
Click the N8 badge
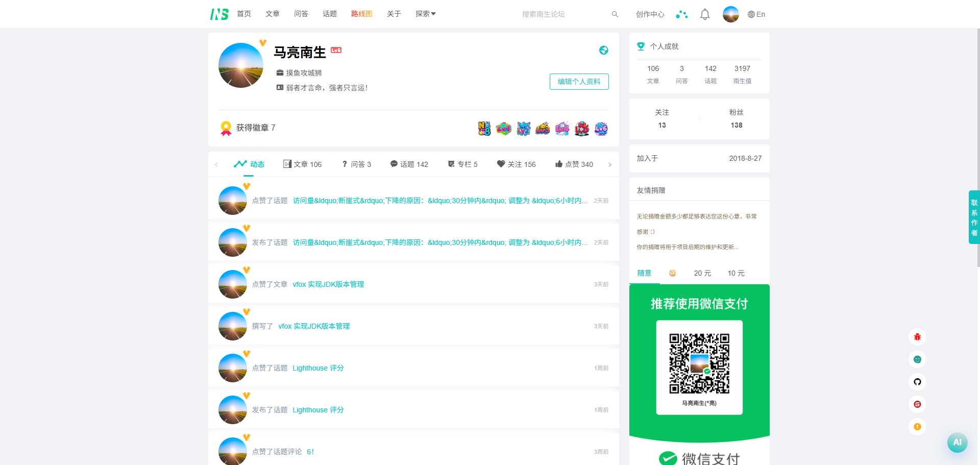click(484, 128)
